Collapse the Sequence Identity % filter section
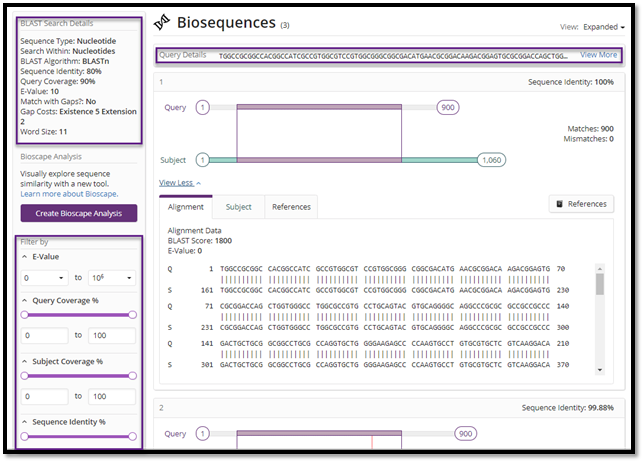This screenshot has height=463, width=644. [x=25, y=422]
